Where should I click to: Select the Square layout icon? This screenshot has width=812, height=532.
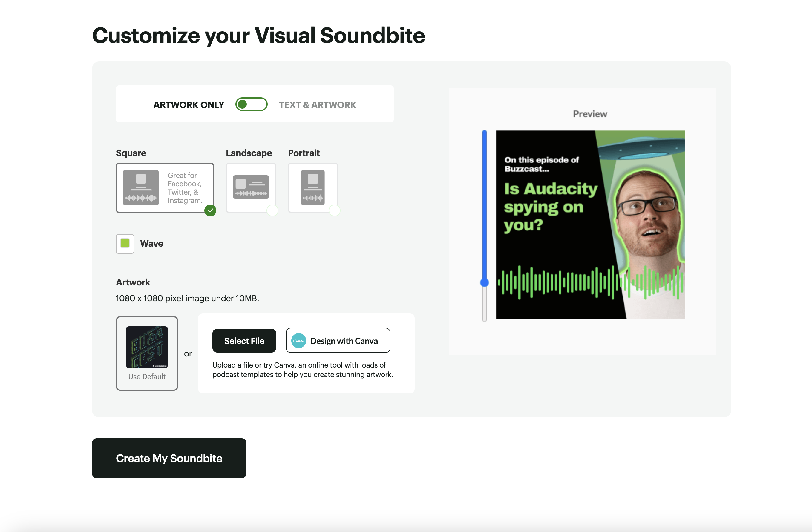pos(141,187)
